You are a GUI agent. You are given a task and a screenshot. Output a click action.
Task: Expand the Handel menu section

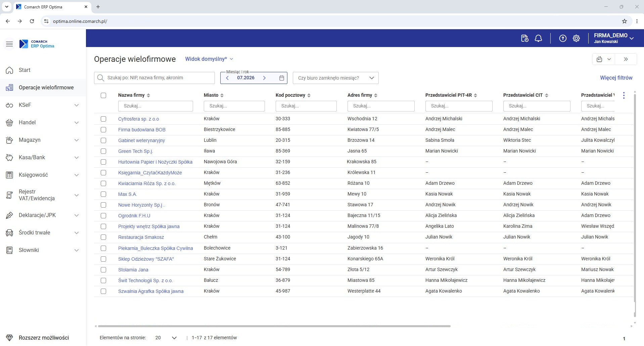click(77, 123)
